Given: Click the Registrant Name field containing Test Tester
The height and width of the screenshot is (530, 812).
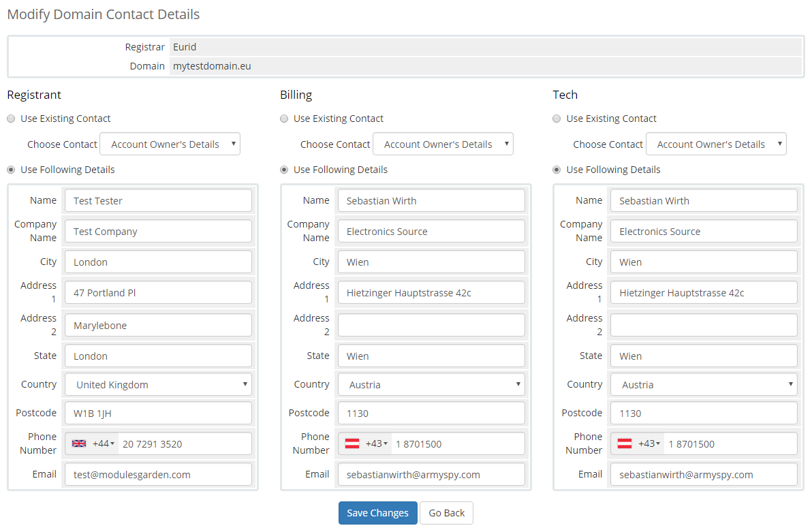Looking at the screenshot, I should (x=158, y=200).
